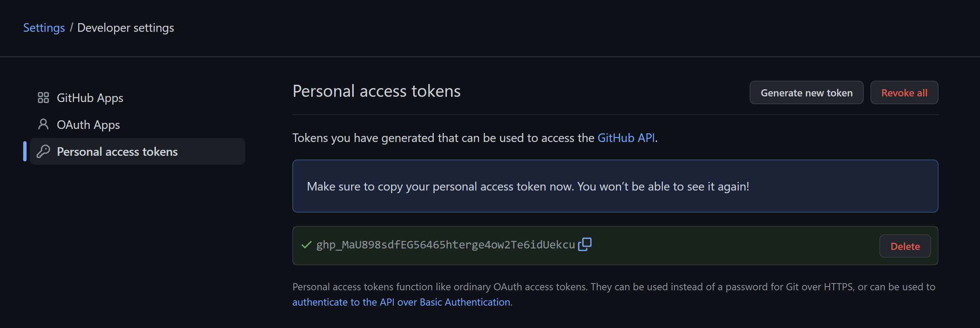Click the key icon beside Personal access tokens
This screenshot has height=328, width=980.
click(43, 151)
